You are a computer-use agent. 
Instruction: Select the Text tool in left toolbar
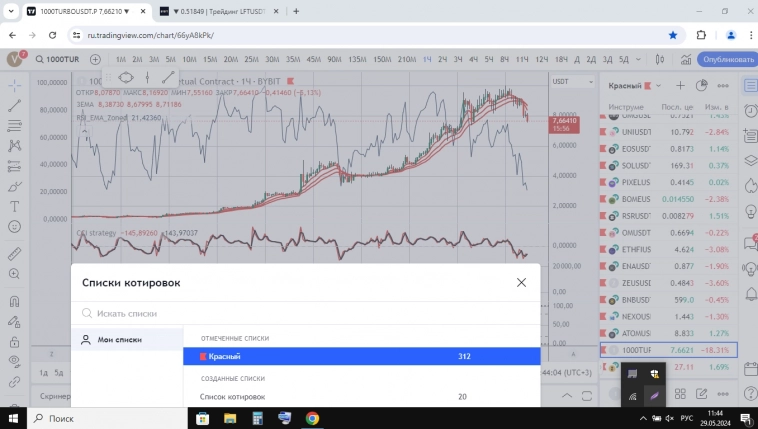click(15, 206)
